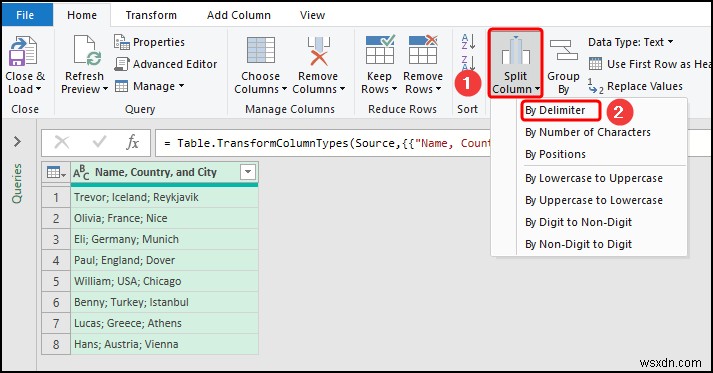The image size is (713, 373).
Task: Select row number 5 header
Action: pyautogui.click(x=56, y=281)
